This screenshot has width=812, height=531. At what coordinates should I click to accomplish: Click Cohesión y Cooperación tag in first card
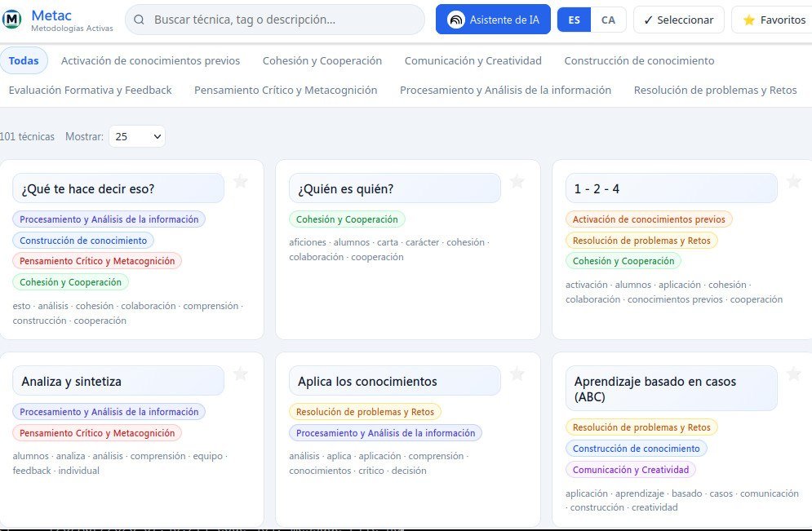tap(70, 282)
